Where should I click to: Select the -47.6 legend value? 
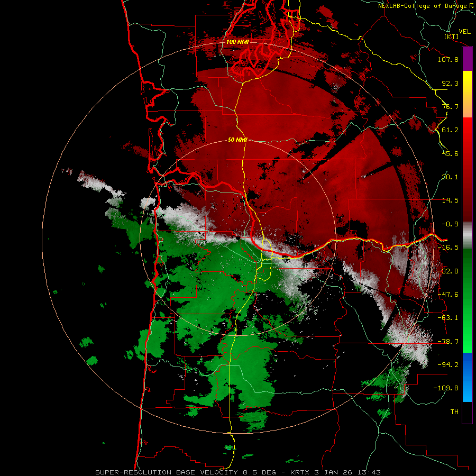pyautogui.click(x=448, y=295)
